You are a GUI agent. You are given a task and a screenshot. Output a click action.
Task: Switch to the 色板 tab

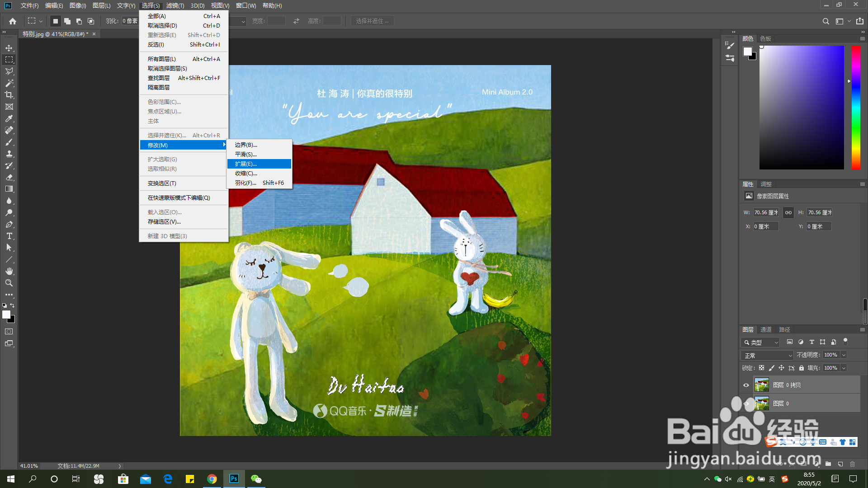point(765,39)
